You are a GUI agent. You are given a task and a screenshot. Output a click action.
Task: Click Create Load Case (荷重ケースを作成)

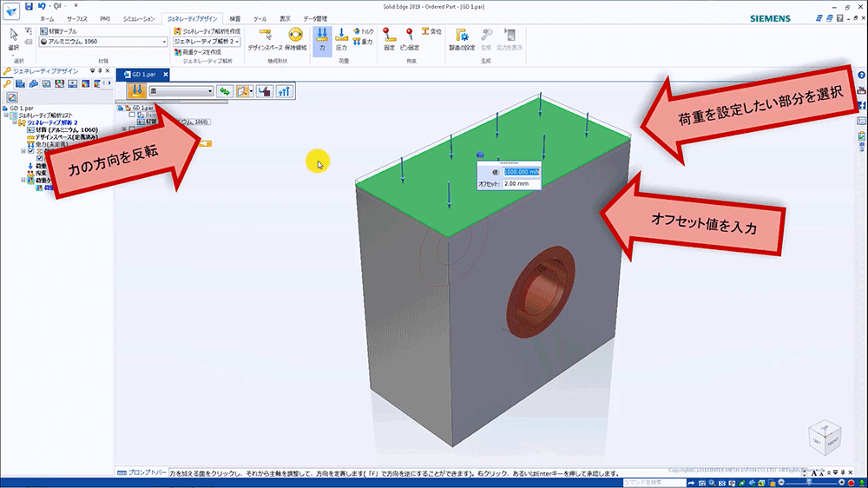coord(198,51)
